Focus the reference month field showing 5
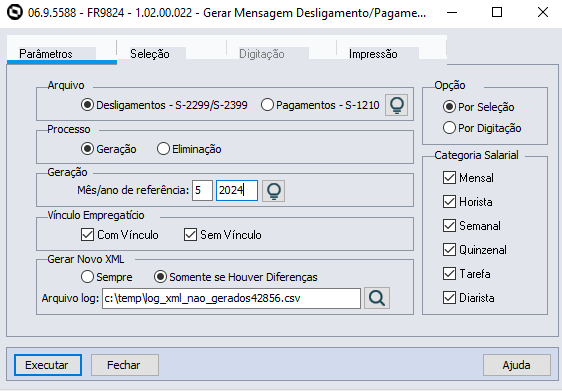 coord(202,190)
